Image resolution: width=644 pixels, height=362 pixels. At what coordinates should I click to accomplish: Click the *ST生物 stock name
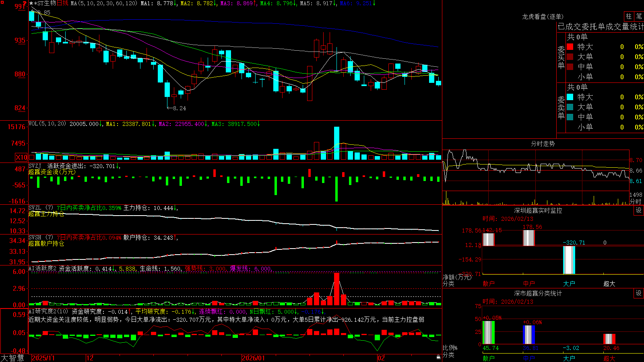[x=45, y=3]
